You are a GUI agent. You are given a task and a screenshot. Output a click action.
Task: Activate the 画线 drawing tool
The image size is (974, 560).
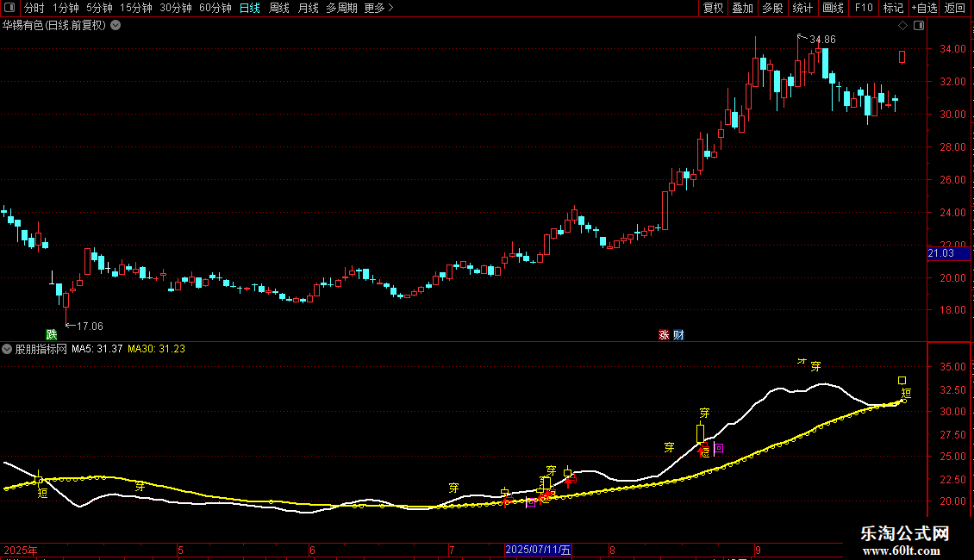(x=833, y=8)
